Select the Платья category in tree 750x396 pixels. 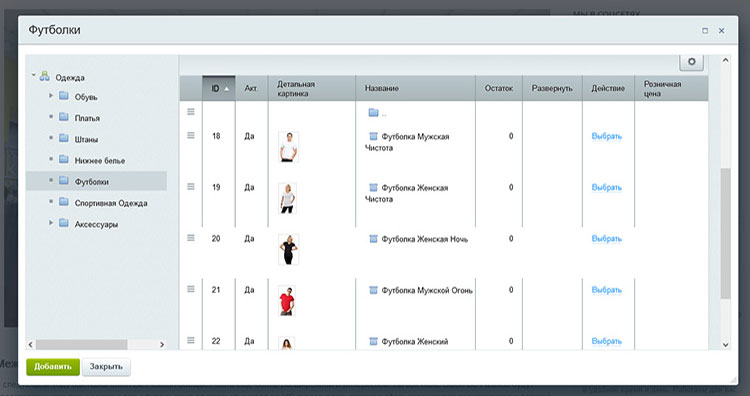(87, 118)
